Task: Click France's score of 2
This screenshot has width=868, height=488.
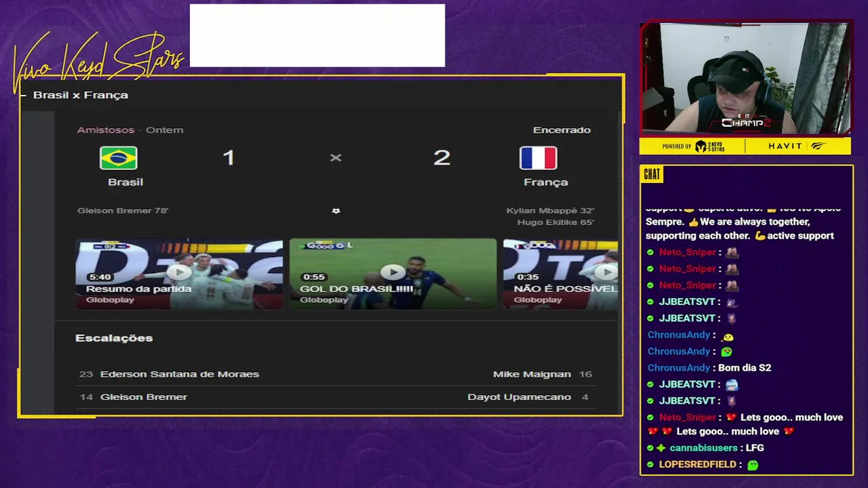Action: point(441,157)
